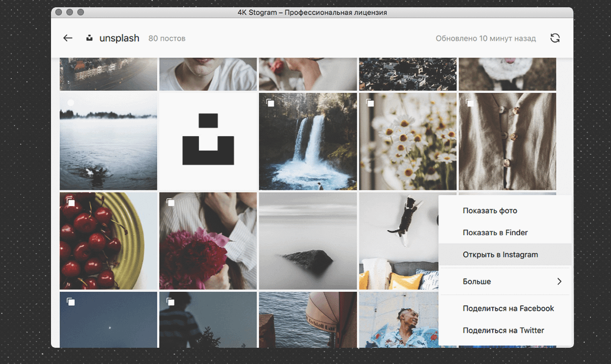Click the unsplash profile avatar icon
611x364 pixels.
pos(89,38)
